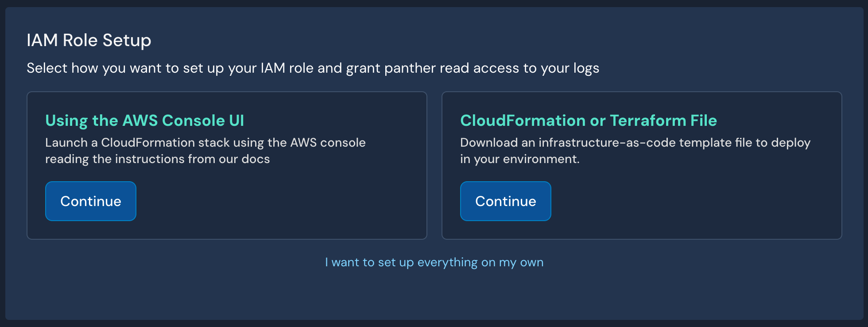The image size is (868, 327).
Task: Click the infrastructure-as-code description text
Action: point(635,151)
